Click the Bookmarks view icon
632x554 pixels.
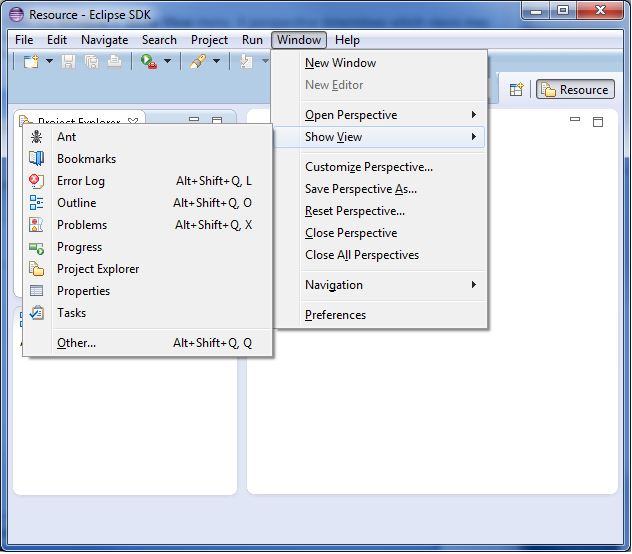[x=36, y=158]
